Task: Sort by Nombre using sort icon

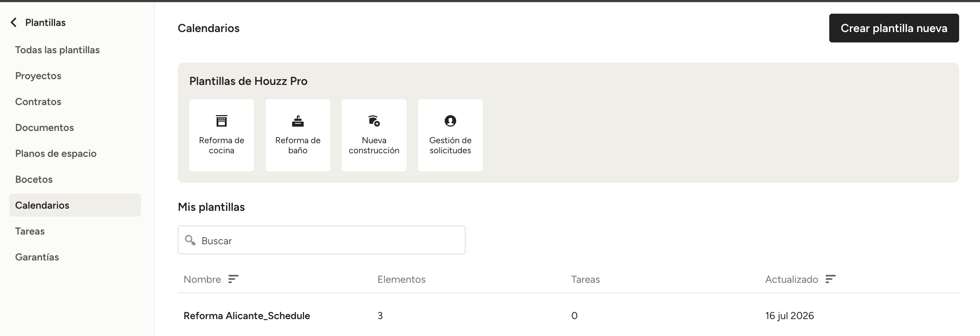Action: (233, 279)
